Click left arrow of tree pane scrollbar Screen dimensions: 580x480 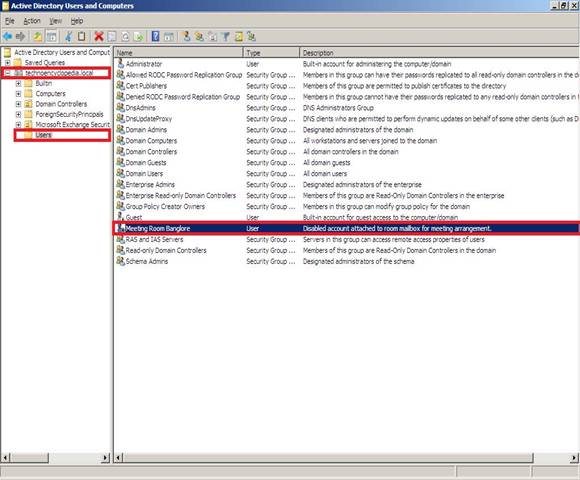pyautogui.click(x=6, y=458)
